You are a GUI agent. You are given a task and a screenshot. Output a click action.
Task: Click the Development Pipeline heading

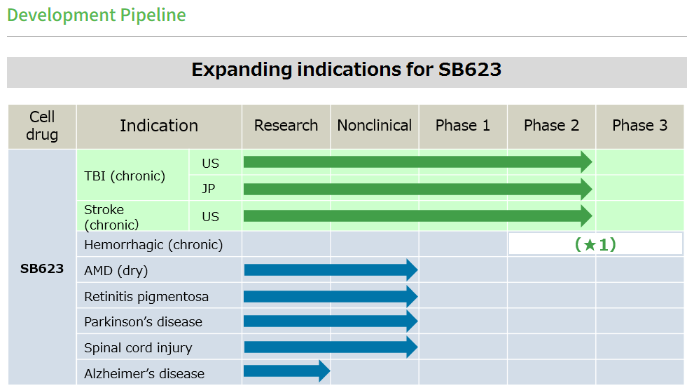pos(97,15)
